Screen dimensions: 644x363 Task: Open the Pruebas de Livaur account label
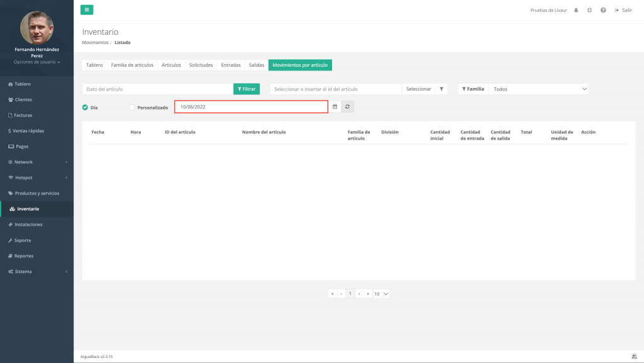point(548,10)
